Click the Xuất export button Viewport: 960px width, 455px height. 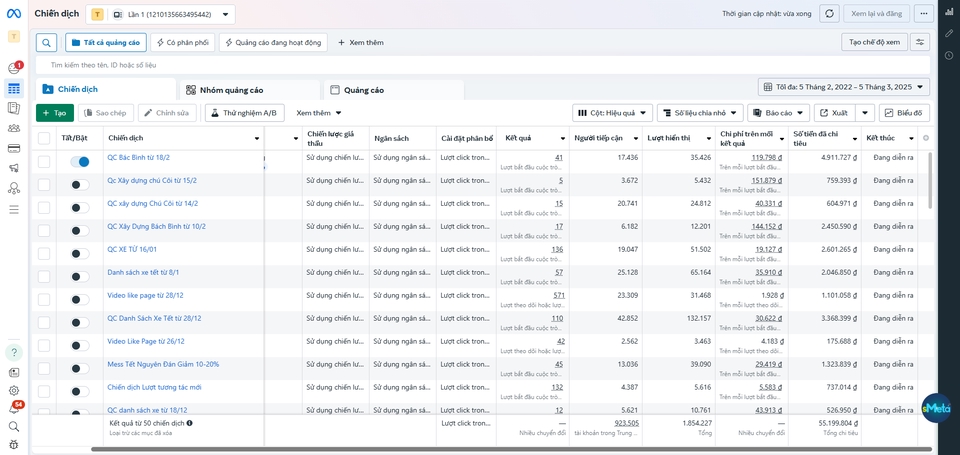tap(834, 113)
